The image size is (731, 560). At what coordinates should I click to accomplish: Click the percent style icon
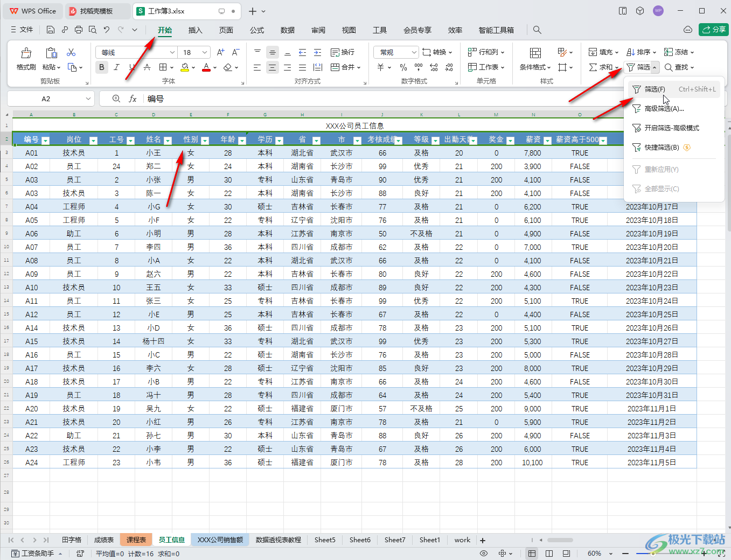(x=403, y=67)
